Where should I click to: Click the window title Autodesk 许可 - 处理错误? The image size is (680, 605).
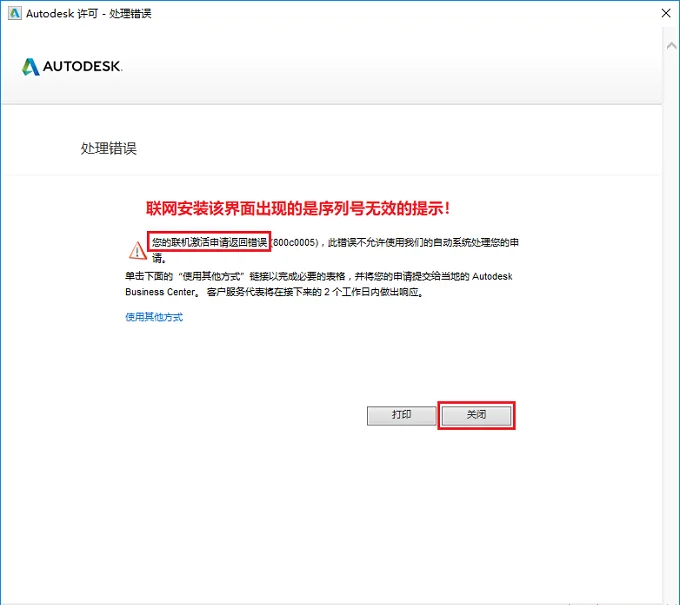(89, 13)
